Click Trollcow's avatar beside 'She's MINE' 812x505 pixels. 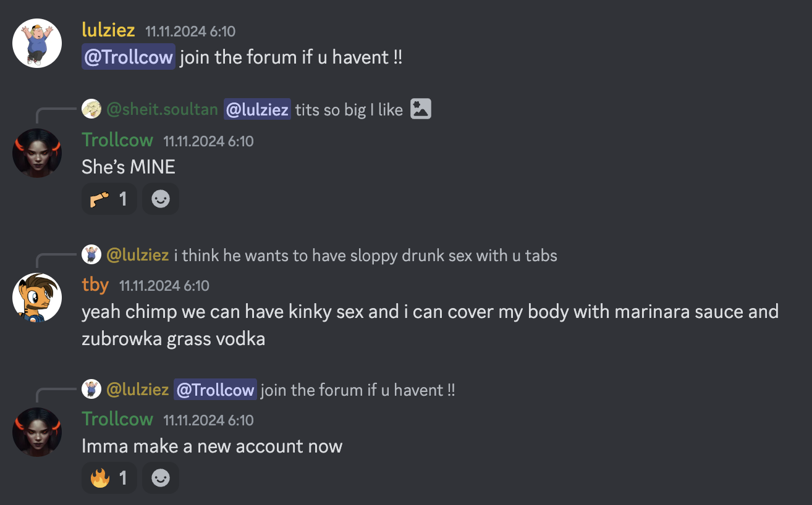point(37,153)
